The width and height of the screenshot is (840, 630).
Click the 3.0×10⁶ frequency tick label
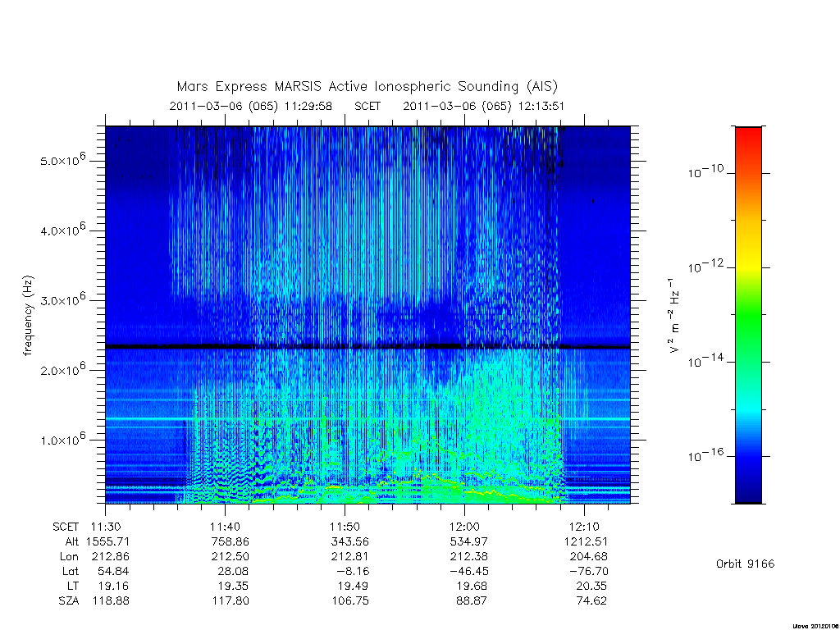(x=62, y=299)
